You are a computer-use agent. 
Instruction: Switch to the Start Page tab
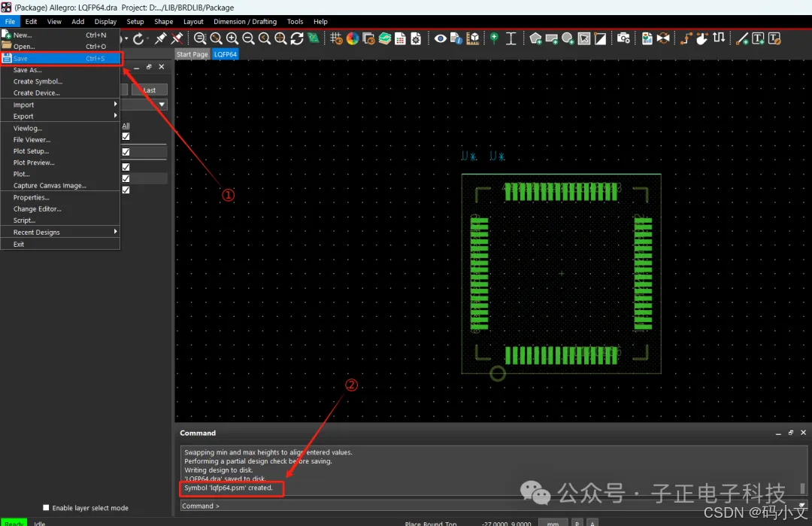pos(192,54)
